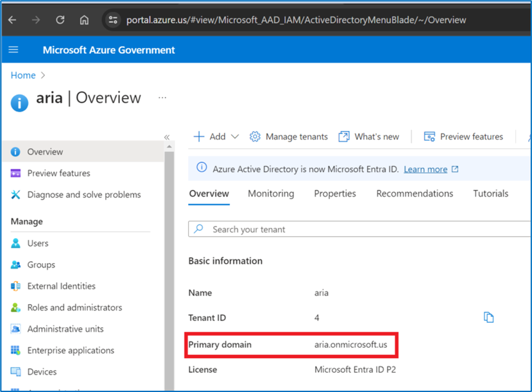Go to the browser home icon
Viewport: 532px width, 392px height.
pos(84,20)
